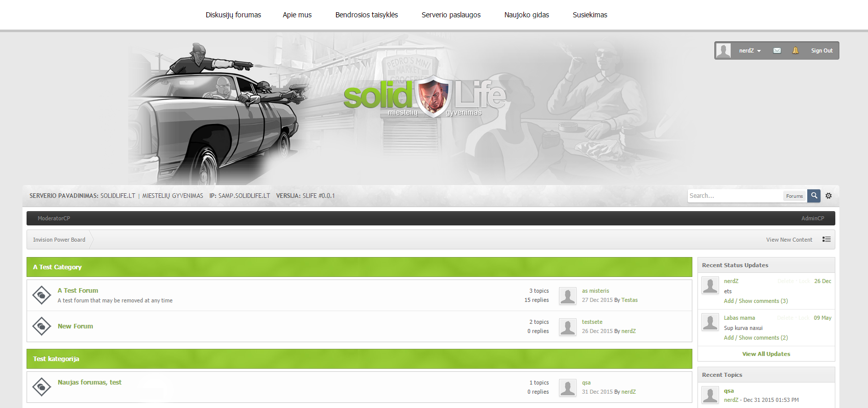Click the magnifier search submit button
Image resolution: width=868 pixels, height=408 pixels.
[814, 196]
